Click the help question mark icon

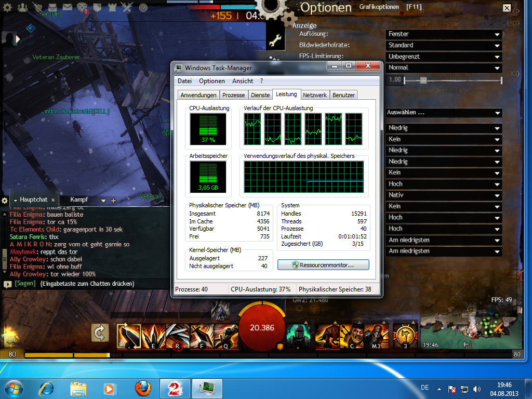point(143,7)
